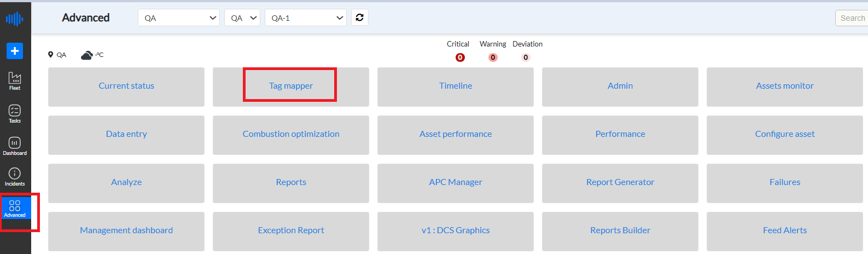868x254 pixels.
Task: Click inside the Search field
Action: [x=852, y=18]
